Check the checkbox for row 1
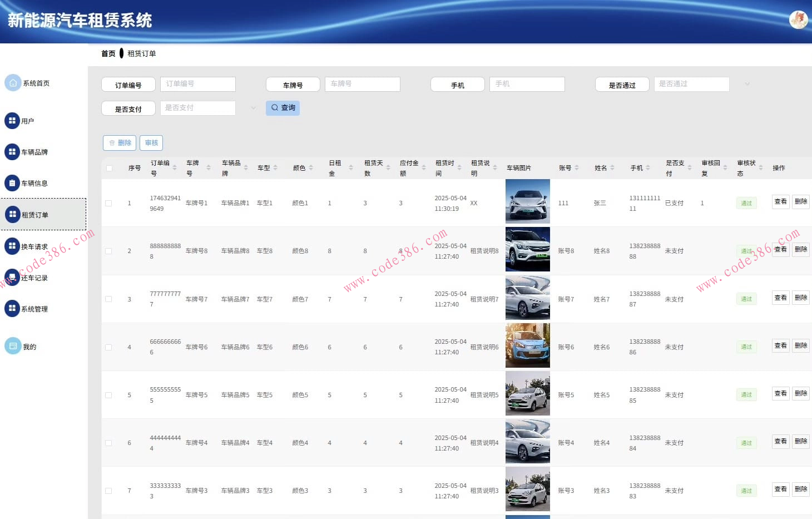 (x=109, y=204)
